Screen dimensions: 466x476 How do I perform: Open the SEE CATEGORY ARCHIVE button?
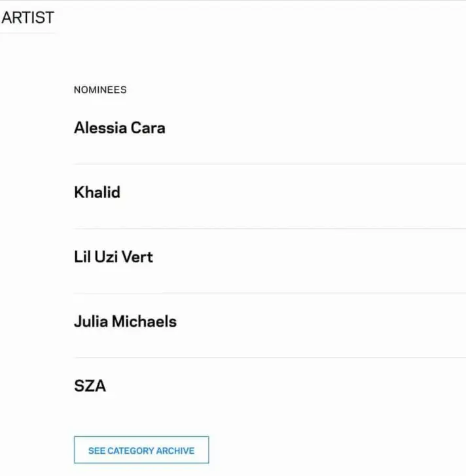click(141, 450)
